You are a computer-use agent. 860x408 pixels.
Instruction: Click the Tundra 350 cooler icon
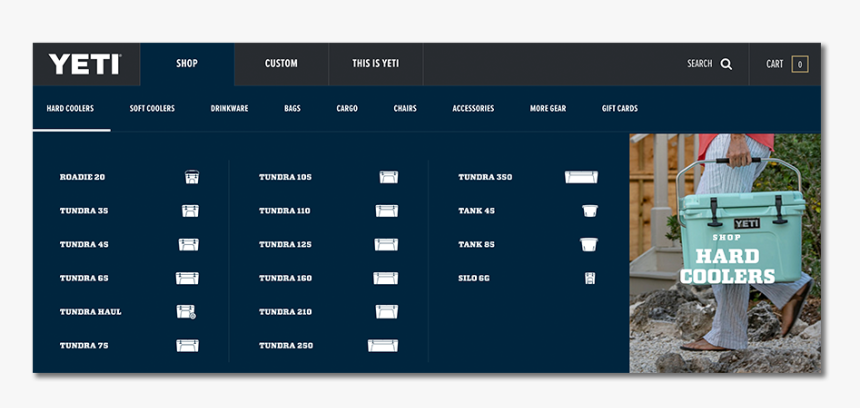point(581,177)
